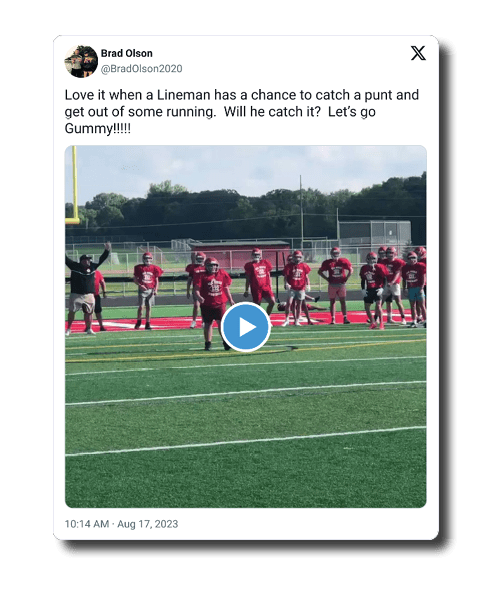498x589 pixels.
Task: Play the embedded football practice video
Action: (245, 327)
